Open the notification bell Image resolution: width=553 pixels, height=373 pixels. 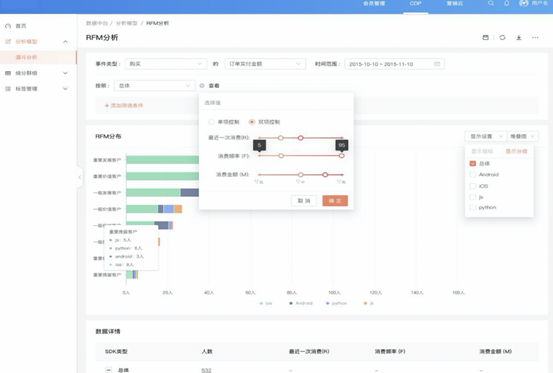pyautogui.click(x=506, y=3)
